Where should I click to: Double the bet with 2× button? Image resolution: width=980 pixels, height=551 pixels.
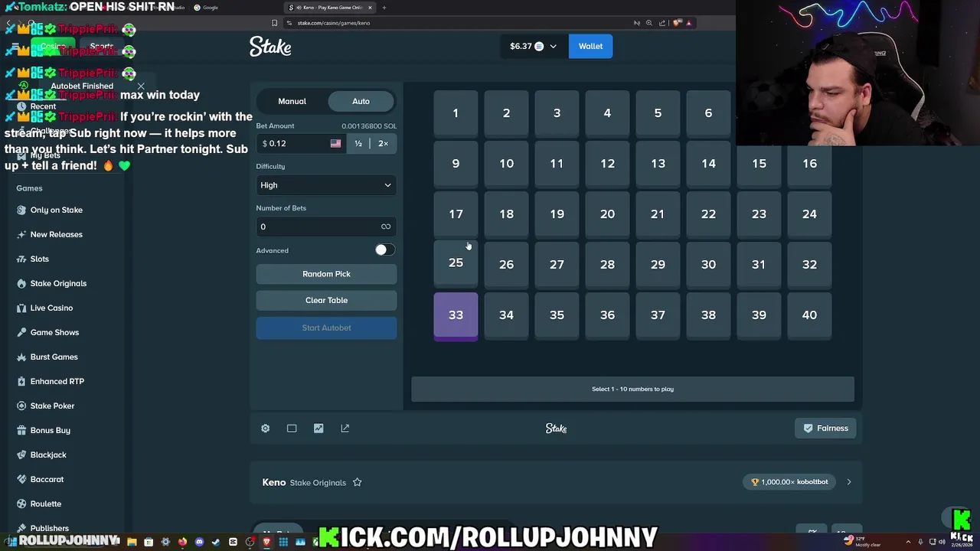[x=383, y=144]
